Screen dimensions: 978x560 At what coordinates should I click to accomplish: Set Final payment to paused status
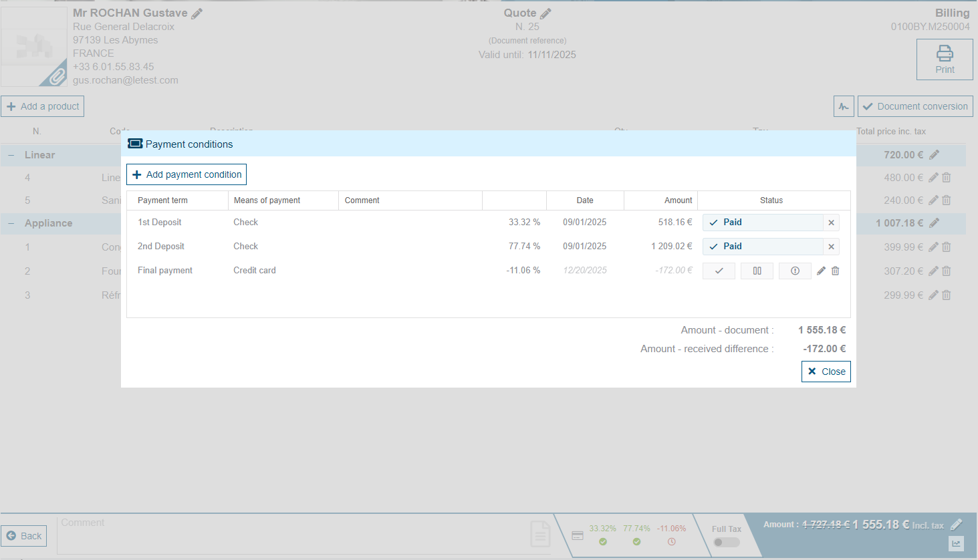pos(757,271)
